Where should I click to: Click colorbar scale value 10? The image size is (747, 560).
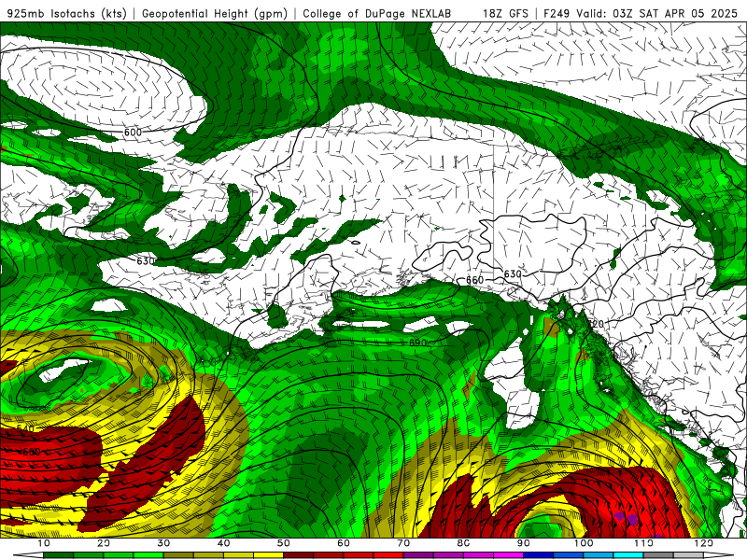coord(43,543)
